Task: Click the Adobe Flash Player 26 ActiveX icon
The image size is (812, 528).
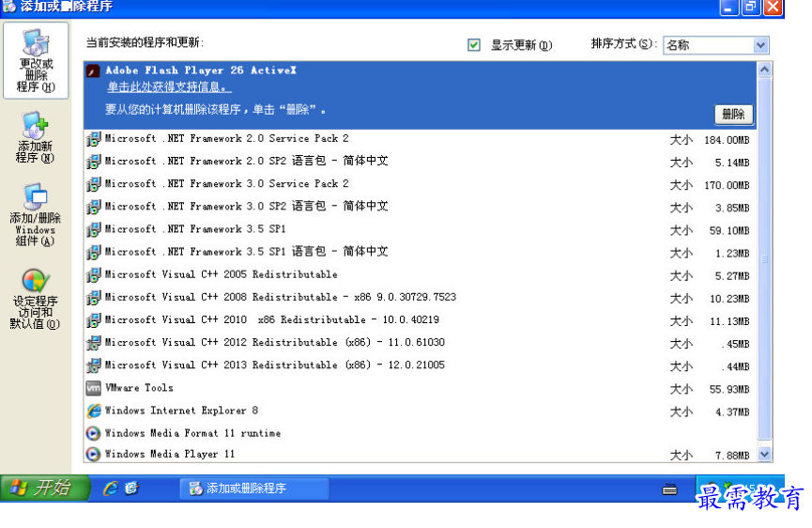Action: pyautogui.click(x=93, y=71)
